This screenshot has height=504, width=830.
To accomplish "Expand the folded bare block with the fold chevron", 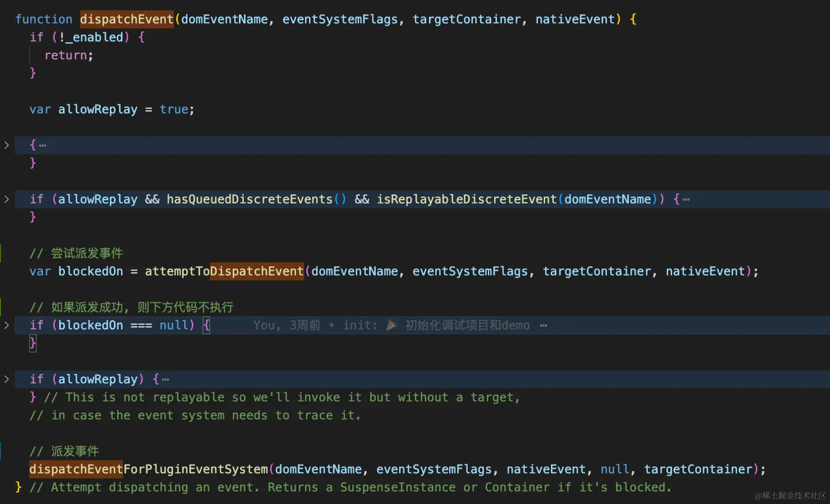I will (x=6, y=145).
